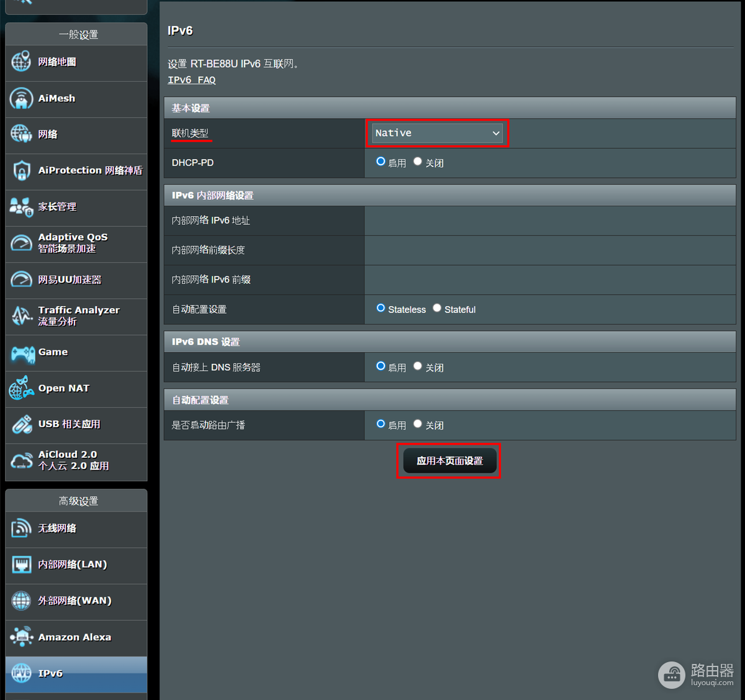Click the 内部网络 IPv6 前缀 label

point(211,280)
